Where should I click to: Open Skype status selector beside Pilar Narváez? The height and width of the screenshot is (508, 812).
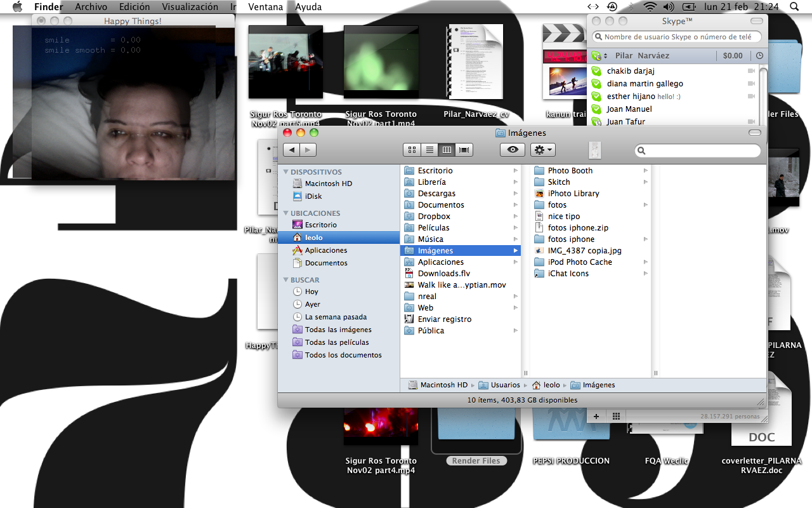point(599,56)
